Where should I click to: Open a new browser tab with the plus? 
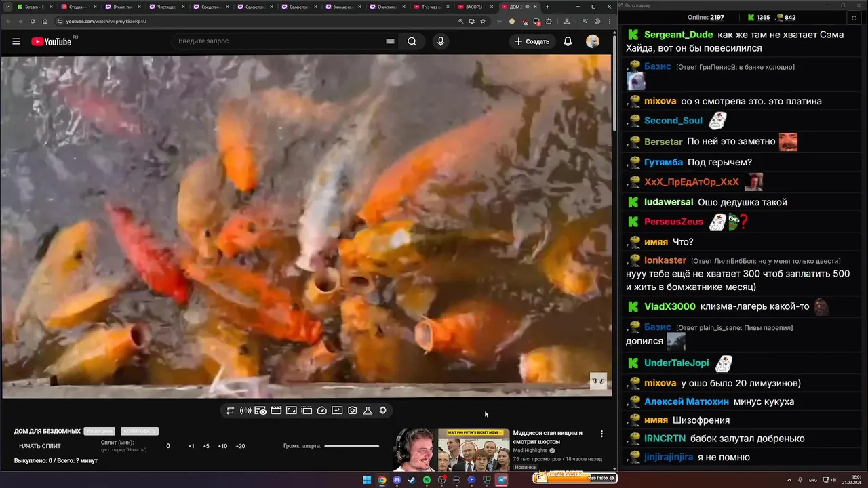pyautogui.click(x=547, y=7)
